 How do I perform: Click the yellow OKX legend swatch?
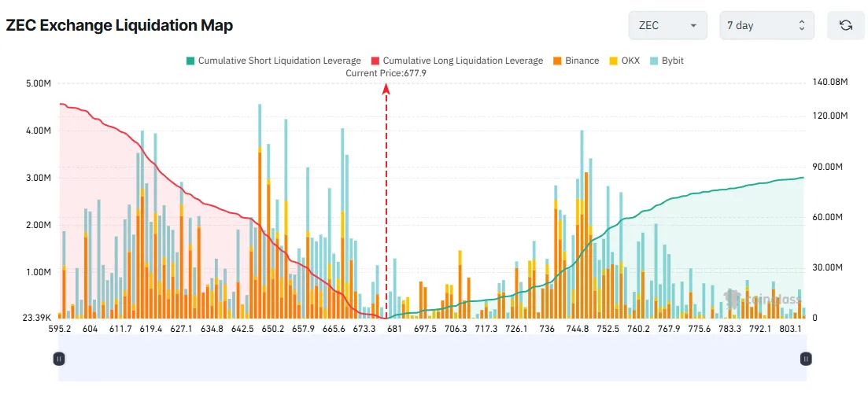[x=613, y=61]
